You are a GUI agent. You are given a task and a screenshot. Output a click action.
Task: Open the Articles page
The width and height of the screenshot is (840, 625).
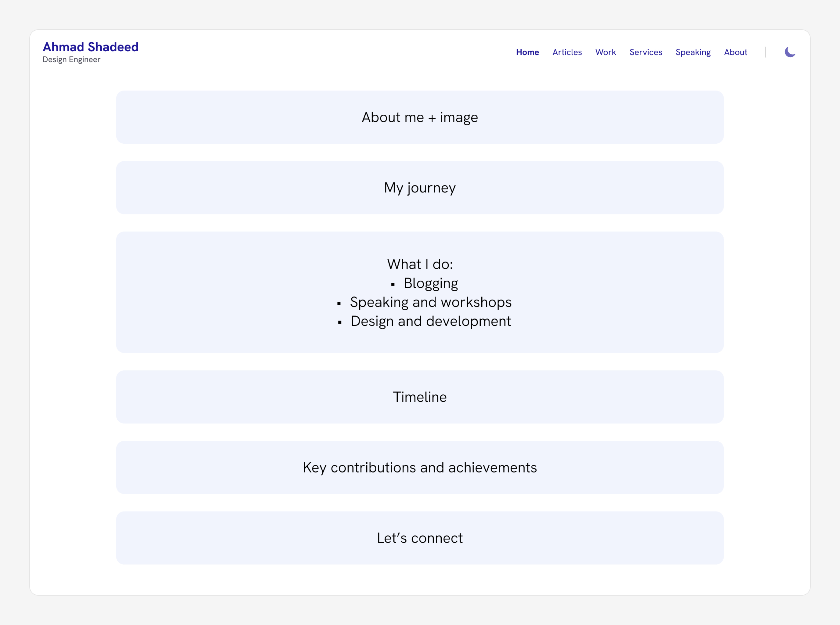coord(567,52)
